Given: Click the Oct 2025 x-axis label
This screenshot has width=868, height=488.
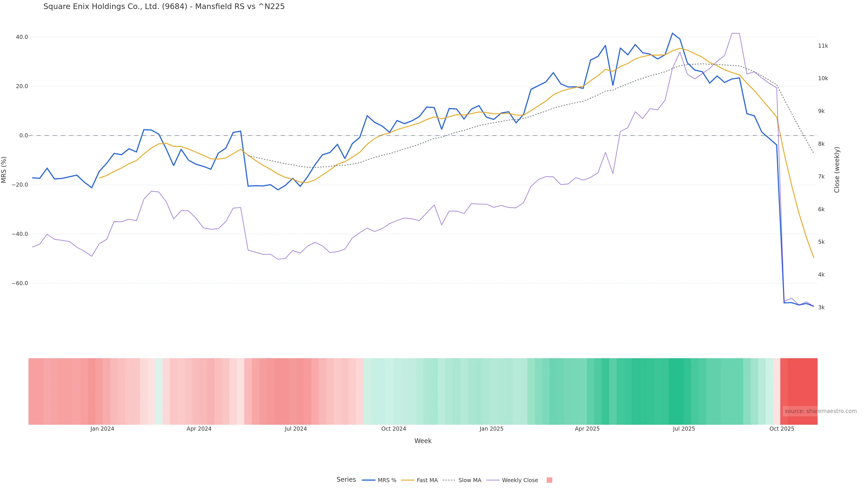Looking at the screenshot, I should (782, 429).
